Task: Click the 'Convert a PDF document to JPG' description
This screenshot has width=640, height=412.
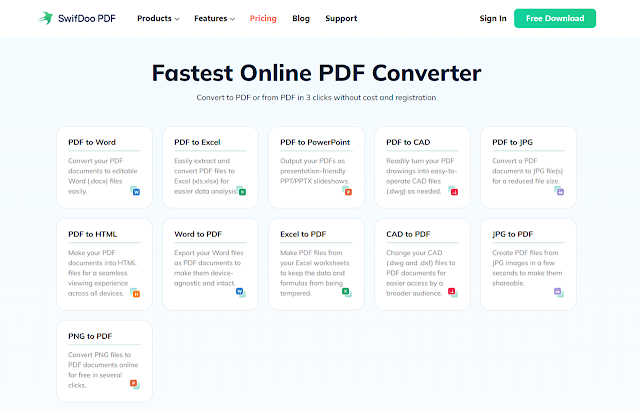Action: (527, 171)
